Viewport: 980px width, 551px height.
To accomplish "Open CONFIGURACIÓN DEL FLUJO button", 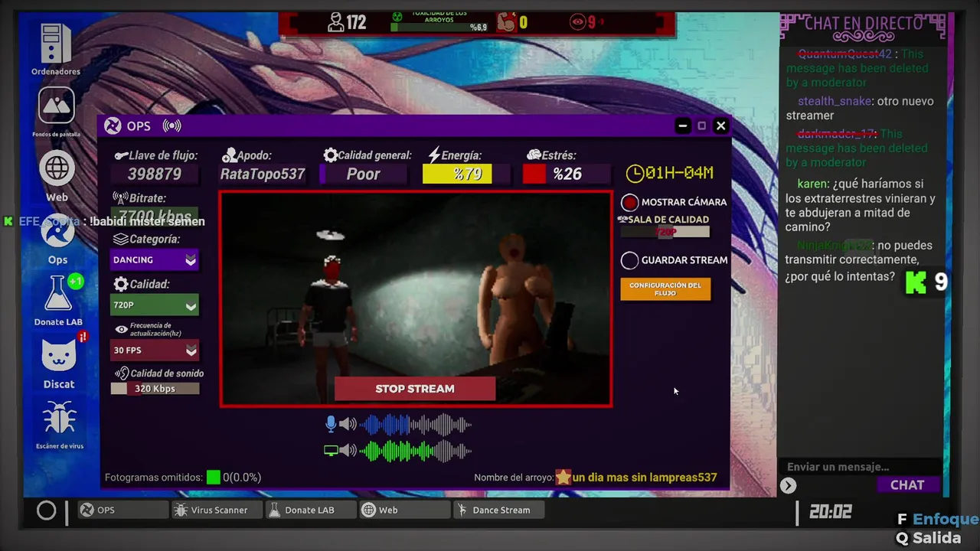I will pos(665,289).
